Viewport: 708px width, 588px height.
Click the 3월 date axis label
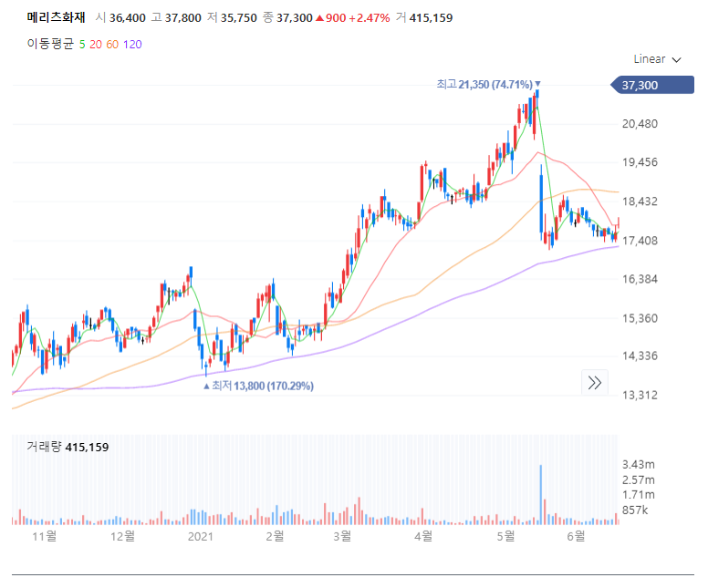click(x=342, y=536)
